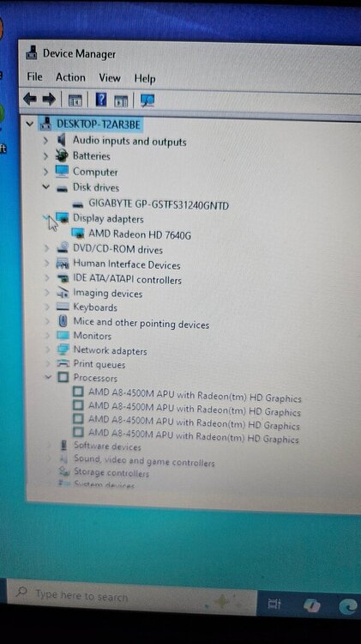Launch Microsoft Edge from the taskbar
361x644 pixels.
click(349, 606)
